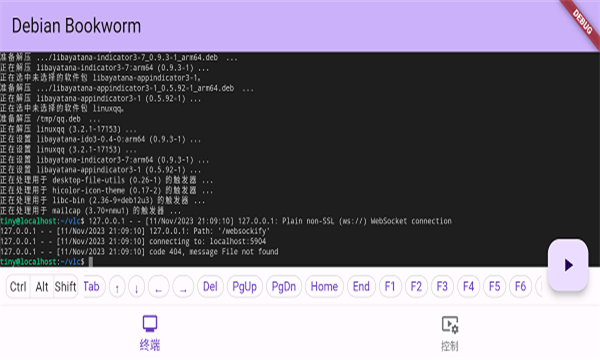Send the up arrow key
This screenshot has height=360, width=600.
tap(117, 287)
